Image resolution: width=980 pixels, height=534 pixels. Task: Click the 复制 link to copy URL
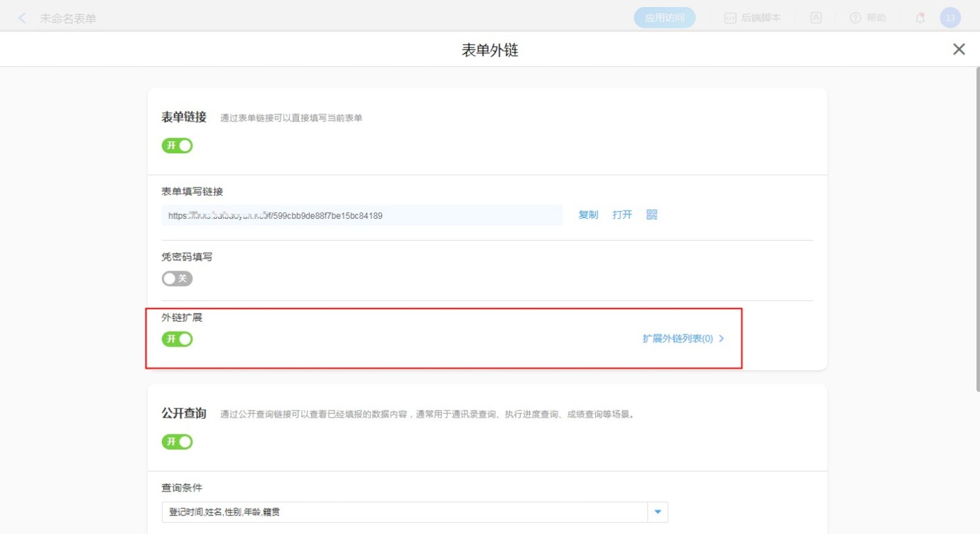tap(588, 215)
